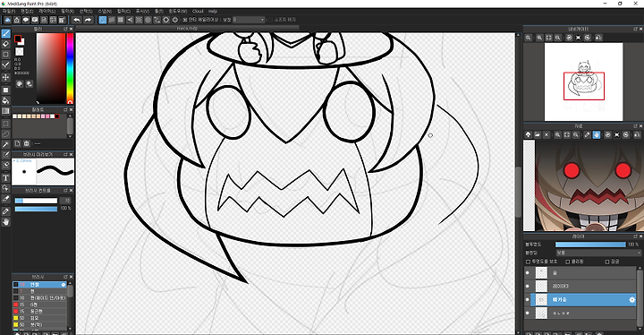Select the Lasso selection tool
The width and height of the screenshot is (644, 335).
point(5,134)
